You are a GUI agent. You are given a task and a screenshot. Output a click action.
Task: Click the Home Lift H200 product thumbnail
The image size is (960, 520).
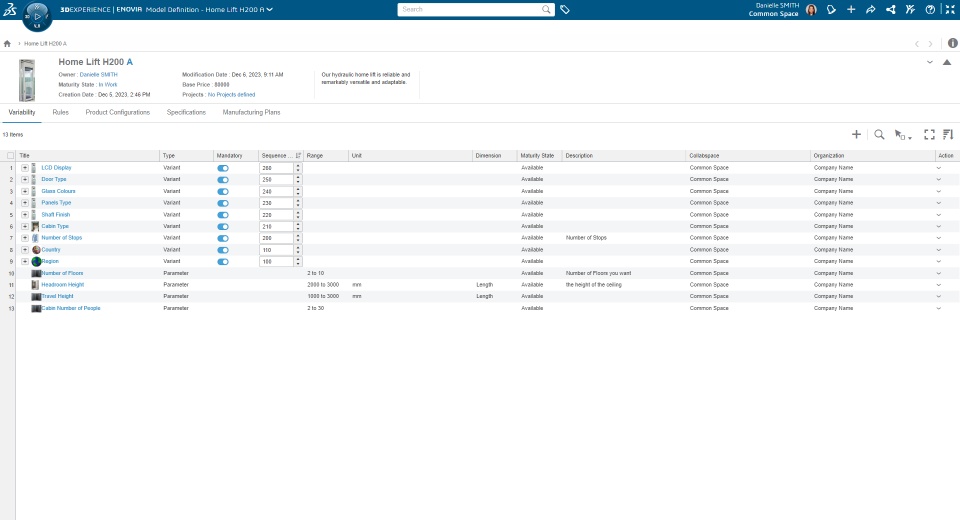tap(27, 80)
